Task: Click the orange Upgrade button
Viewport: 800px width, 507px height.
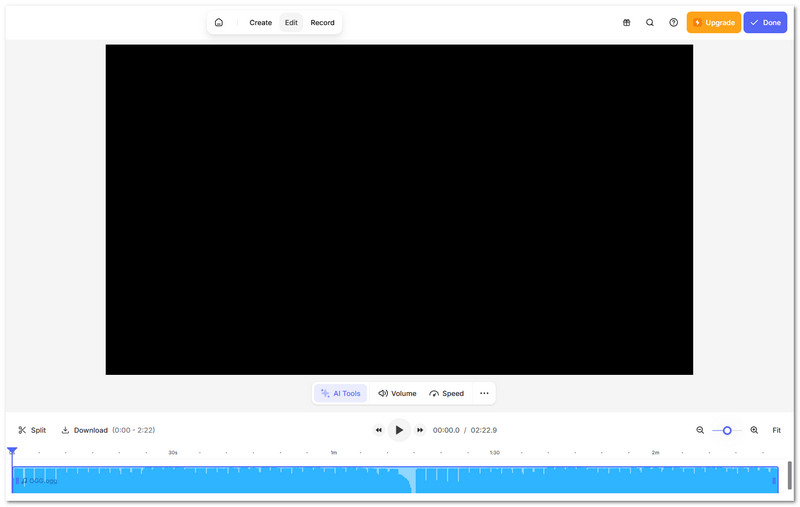Action: [x=714, y=22]
